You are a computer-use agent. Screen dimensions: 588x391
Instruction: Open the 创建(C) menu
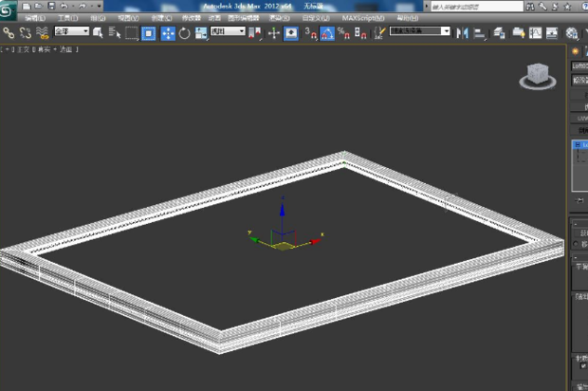tap(161, 18)
